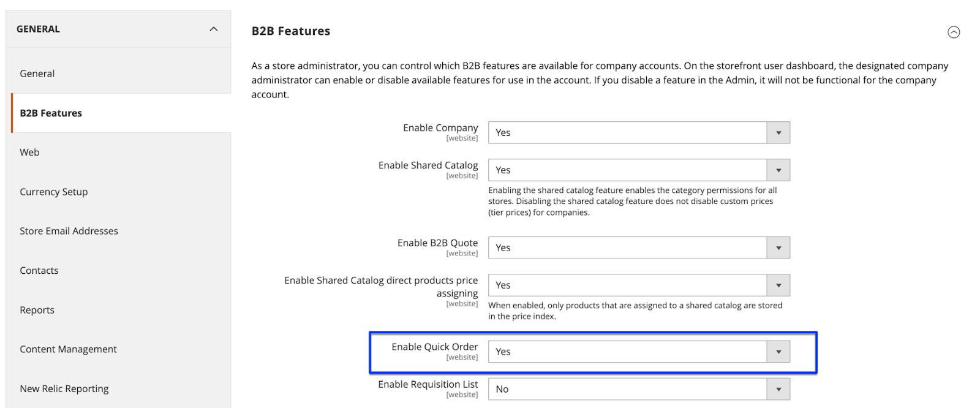The image size is (980, 408).
Task: Open the Content Management section
Action: coord(68,349)
